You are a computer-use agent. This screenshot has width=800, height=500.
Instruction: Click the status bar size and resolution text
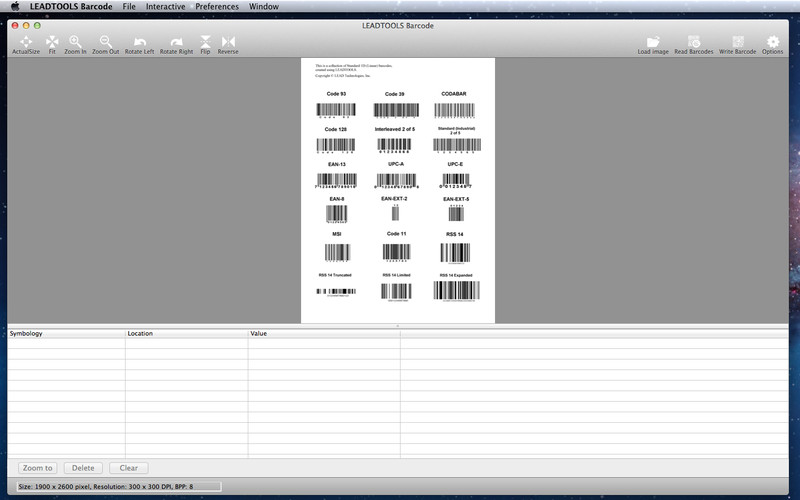106,487
